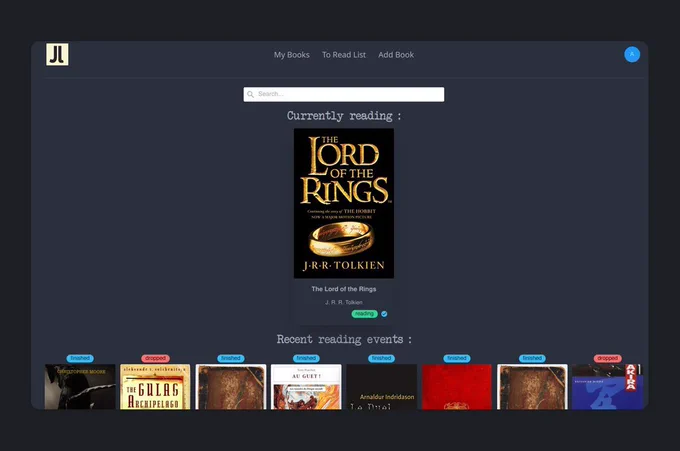Click the finished badge above Christopher Moore book
The width and height of the screenshot is (680, 451).
tap(80, 358)
